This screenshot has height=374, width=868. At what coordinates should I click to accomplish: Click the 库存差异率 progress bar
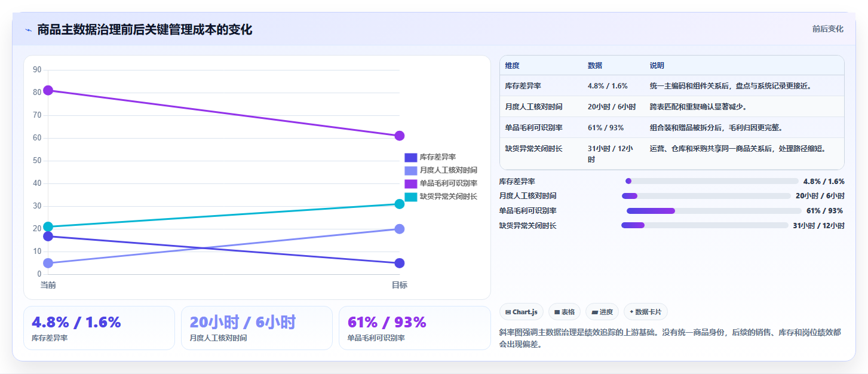711,181
